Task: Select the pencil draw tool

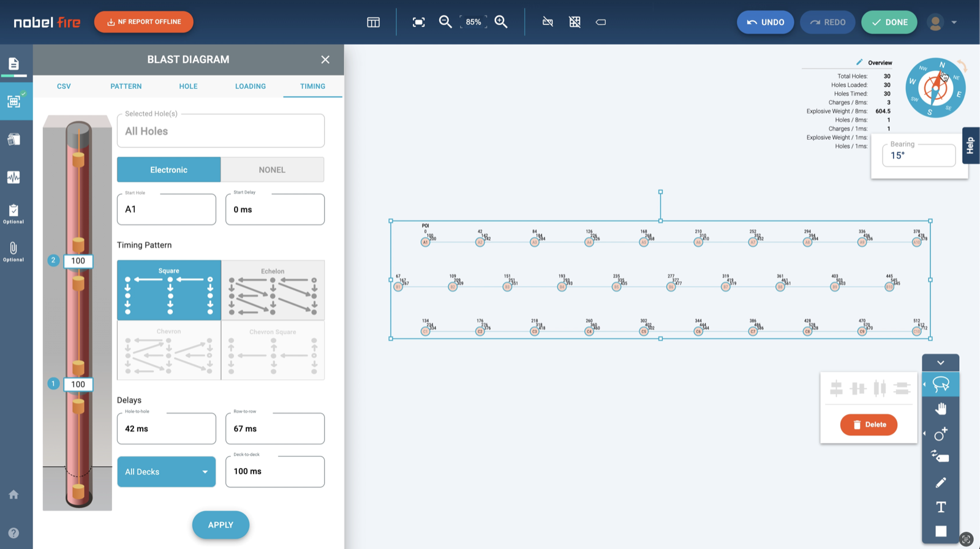Action: point(941,483)
